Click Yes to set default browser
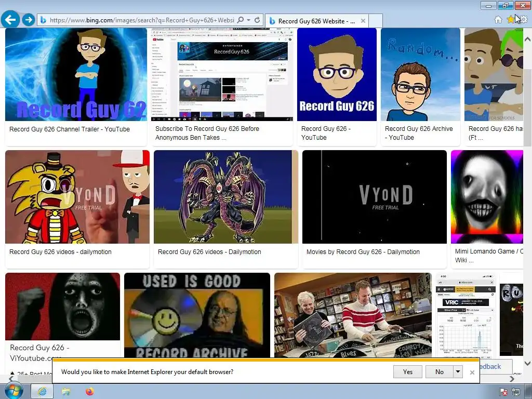Screen dimensions: 532x399 [x=408, y=372]
